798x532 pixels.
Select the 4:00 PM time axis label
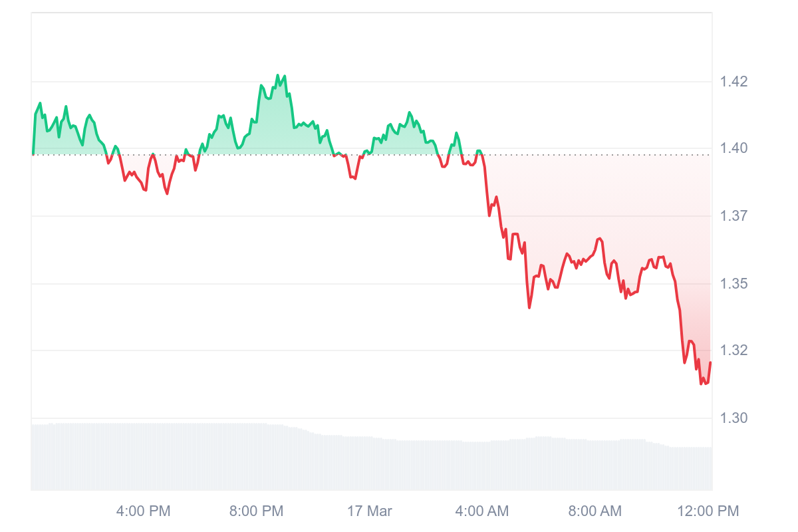click(x=143, y=511)
